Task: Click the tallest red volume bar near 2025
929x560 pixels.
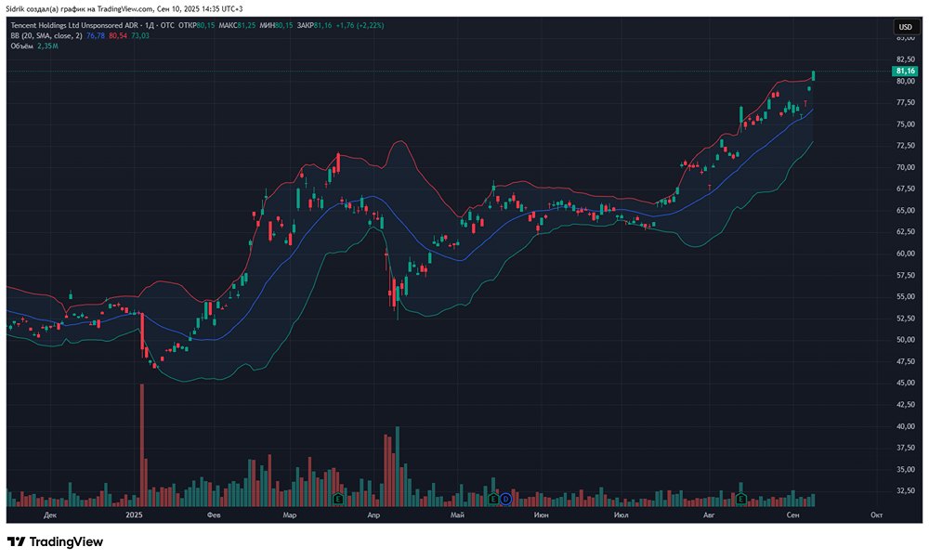Action: pyautogui.click(x=142, y=445)
